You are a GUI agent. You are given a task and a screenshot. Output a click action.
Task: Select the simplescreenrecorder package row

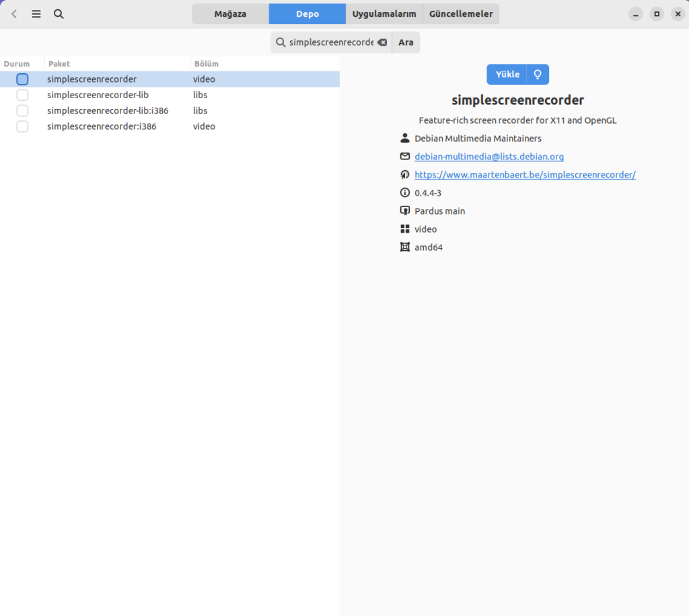[x=170, y=79]
